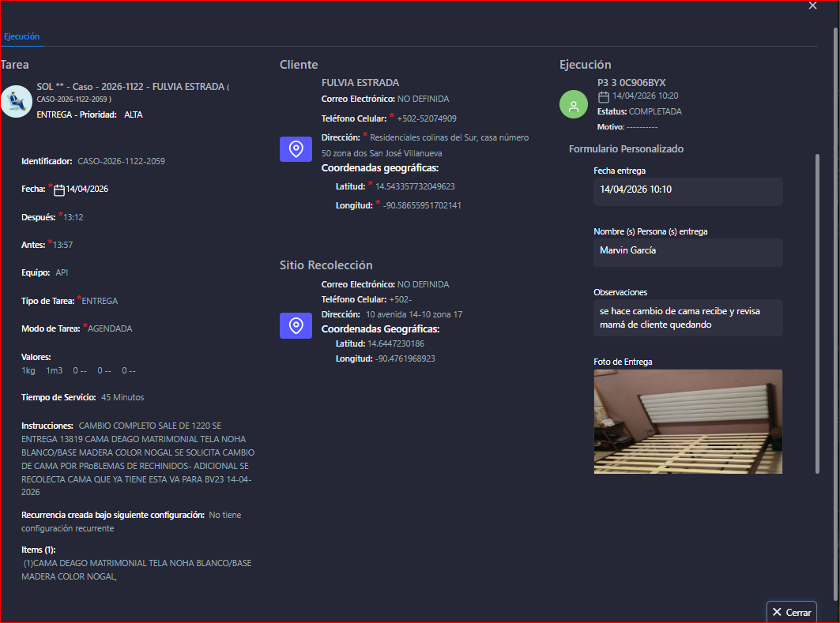Open the Foto de Entrega bed photo

click(687, 422)
